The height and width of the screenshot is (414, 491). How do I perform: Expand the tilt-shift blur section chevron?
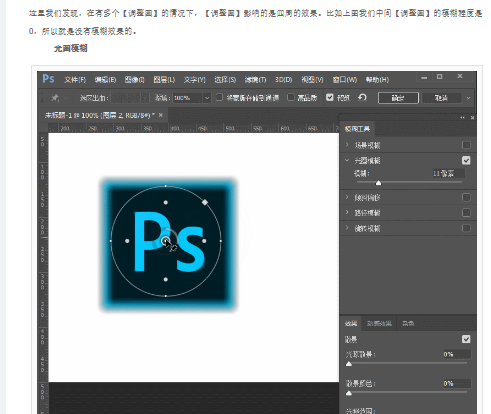coord(347,197)
